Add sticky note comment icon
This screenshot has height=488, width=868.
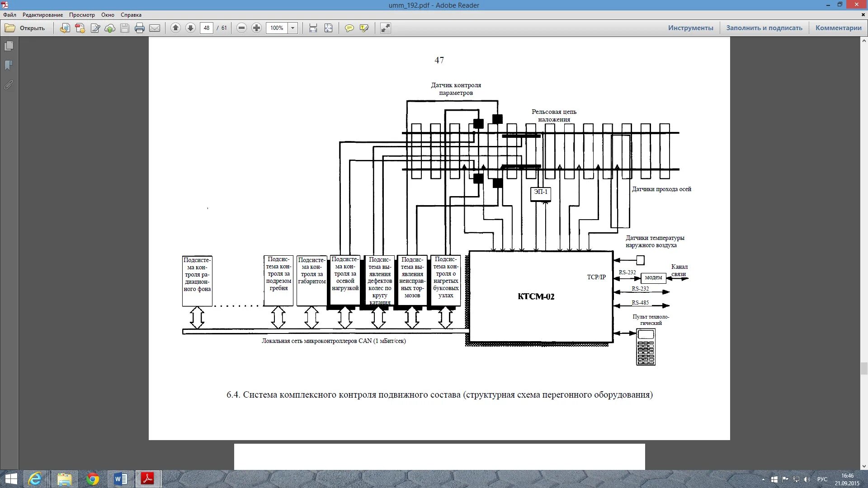pos(349,28)
